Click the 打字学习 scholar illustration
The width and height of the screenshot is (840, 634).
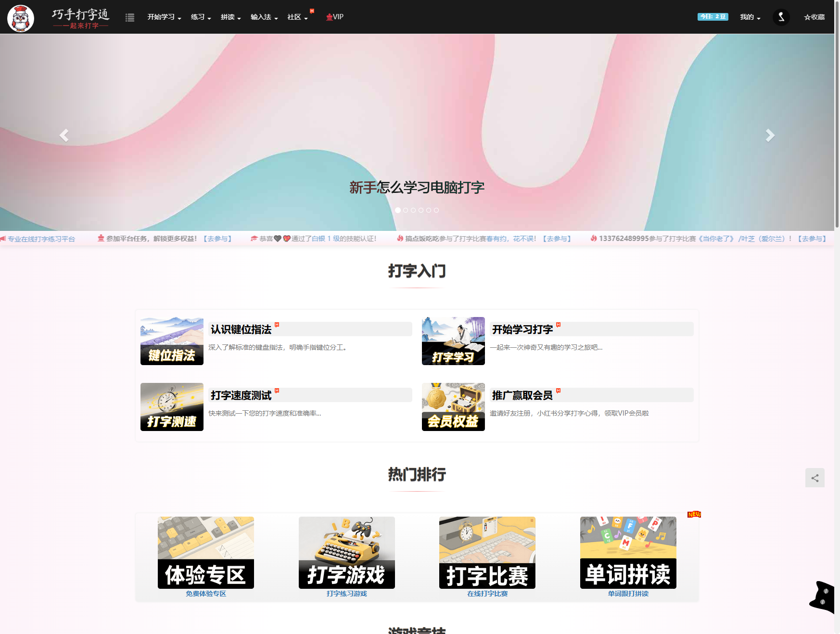click(x=453, y=341)
